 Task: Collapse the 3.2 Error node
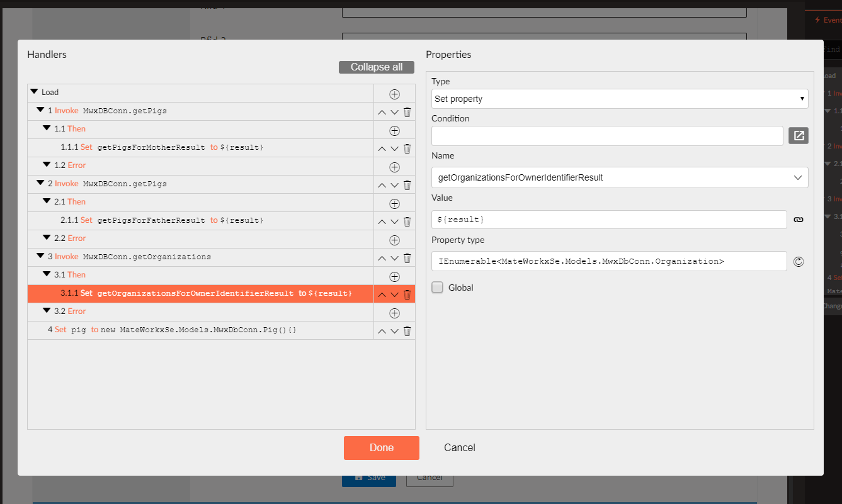(47, 311)
